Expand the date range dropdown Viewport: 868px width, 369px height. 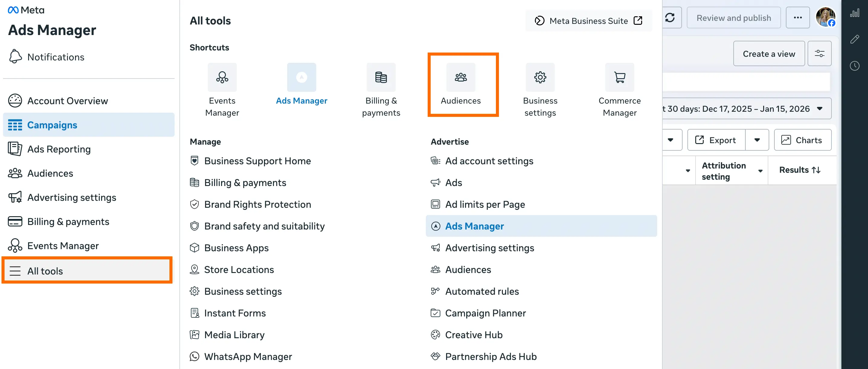(x=819, y=108)
